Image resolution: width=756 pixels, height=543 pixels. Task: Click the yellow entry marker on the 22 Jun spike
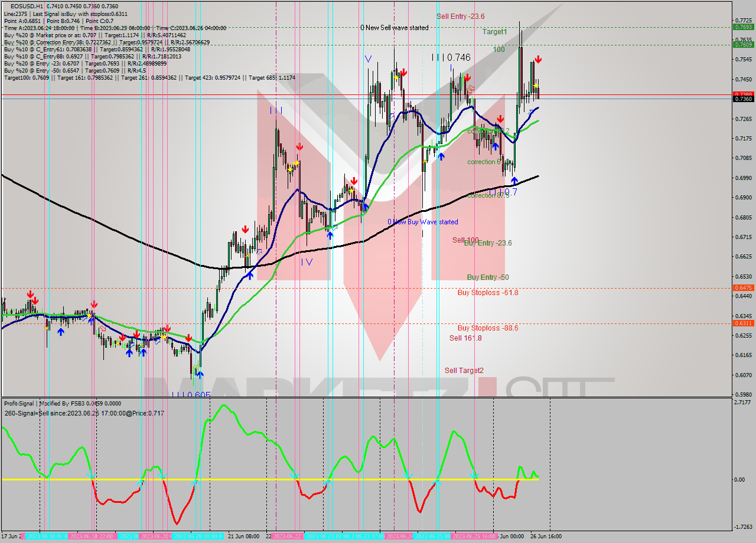pos(296,162)
